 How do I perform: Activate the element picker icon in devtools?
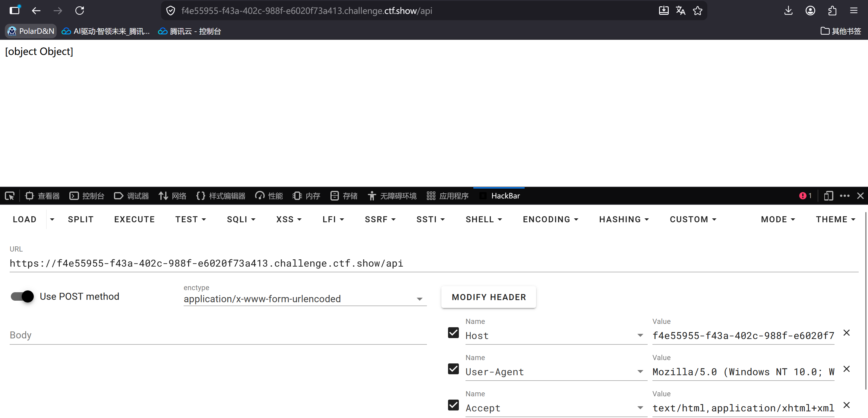coord(10,196)
